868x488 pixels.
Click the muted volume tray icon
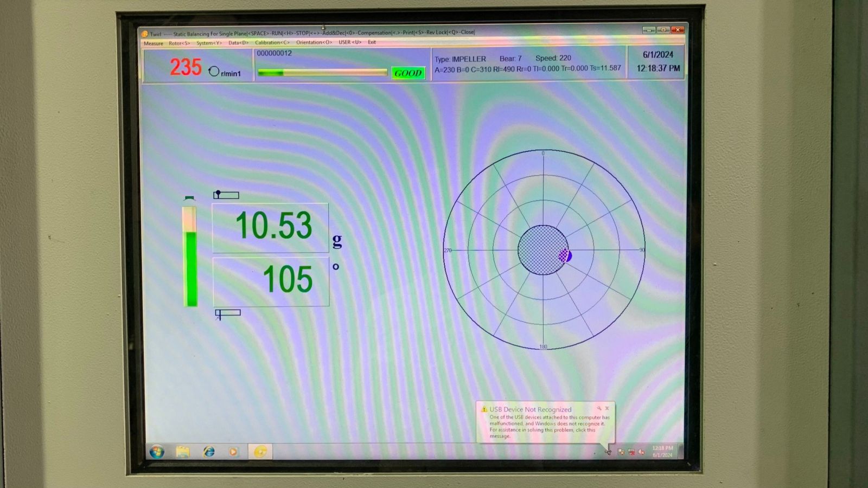641,452
